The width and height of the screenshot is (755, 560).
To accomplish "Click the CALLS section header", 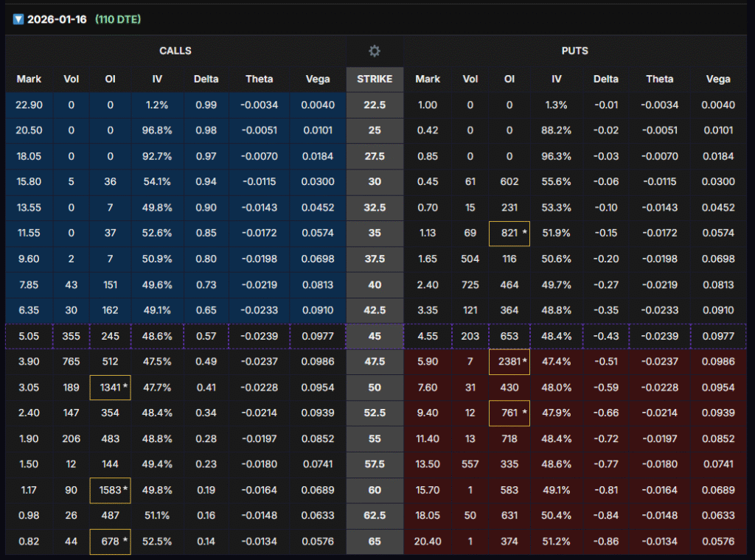I will click(x=175, y=51).
